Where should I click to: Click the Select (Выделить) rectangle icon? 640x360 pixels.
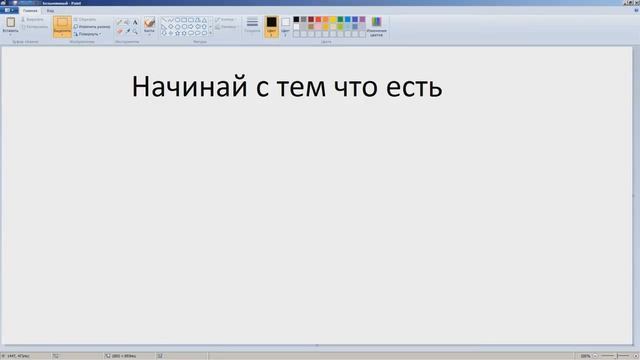[62, 22]
